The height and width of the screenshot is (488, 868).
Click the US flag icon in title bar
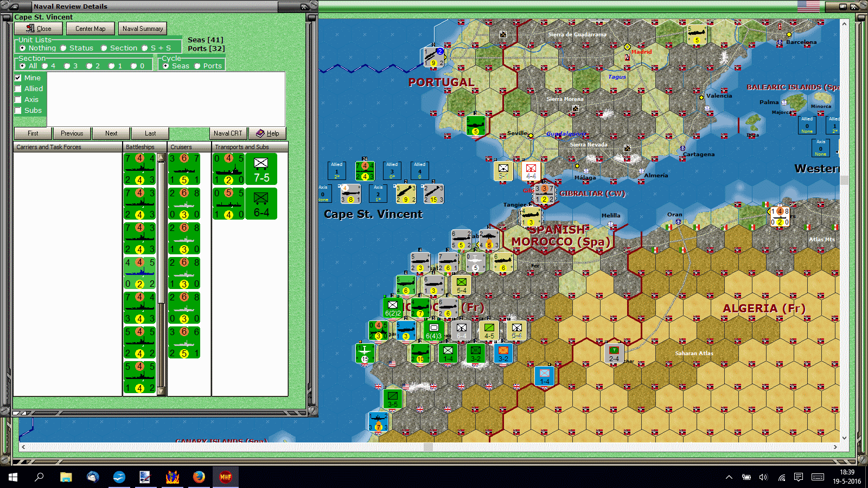[x=808, y=7]
